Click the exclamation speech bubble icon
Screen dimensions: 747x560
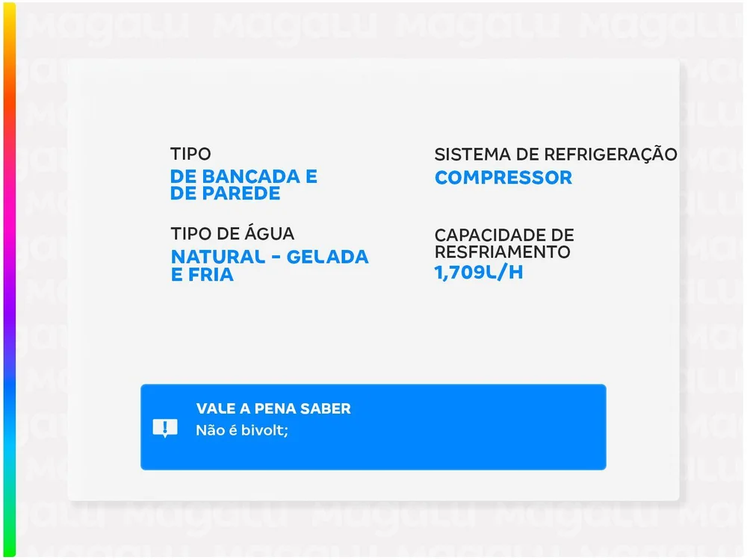164,428
